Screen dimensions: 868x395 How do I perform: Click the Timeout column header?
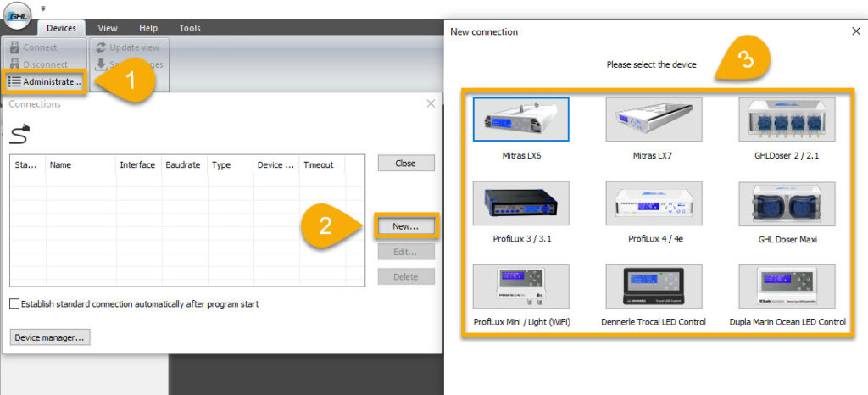322,164
